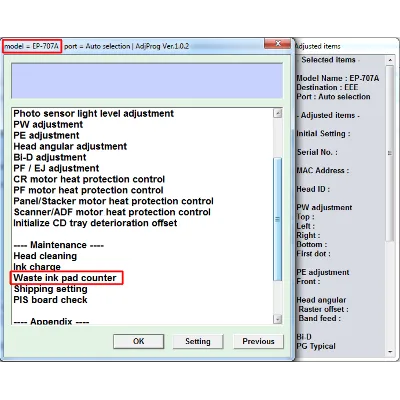Click First dot label in side panel
This screenshot has width=400, height=400.
tap(313, 254)
